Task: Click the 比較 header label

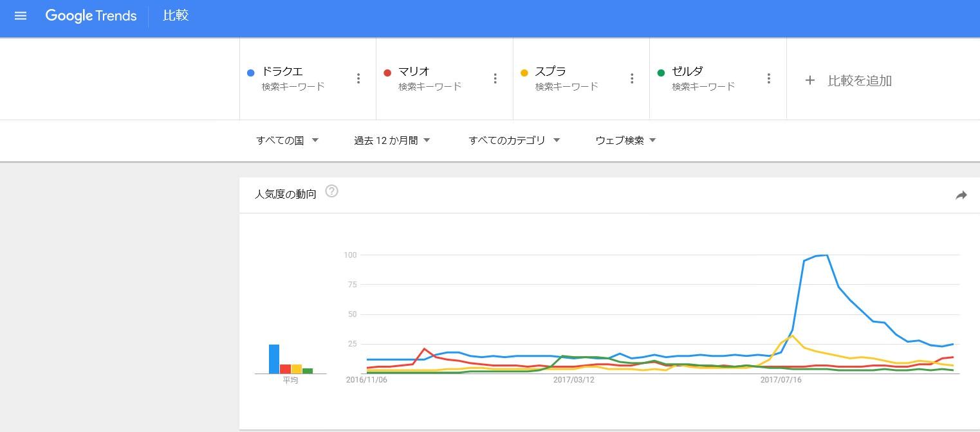Action: pos(175,16)
